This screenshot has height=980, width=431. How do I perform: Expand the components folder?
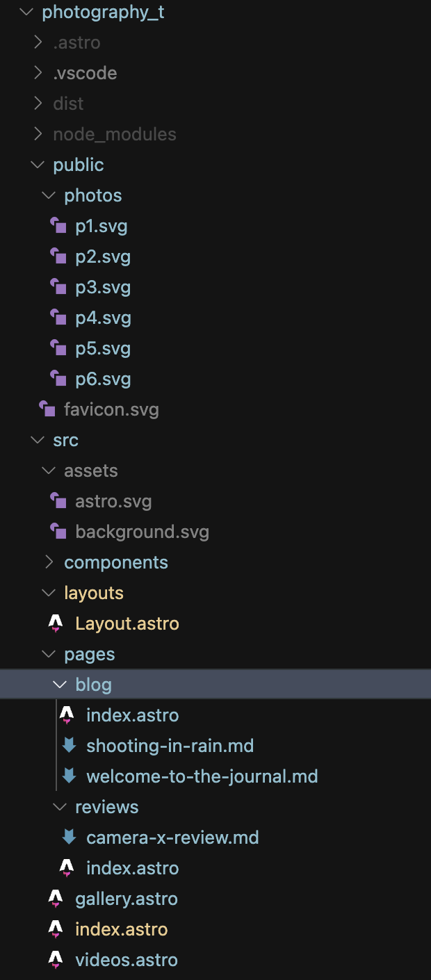tap(49, 562)
